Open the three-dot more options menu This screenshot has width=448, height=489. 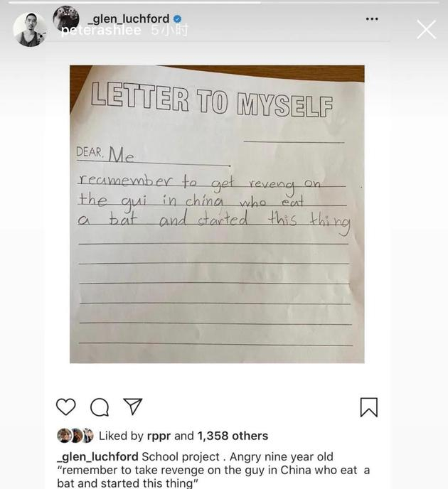coord(372,19)
